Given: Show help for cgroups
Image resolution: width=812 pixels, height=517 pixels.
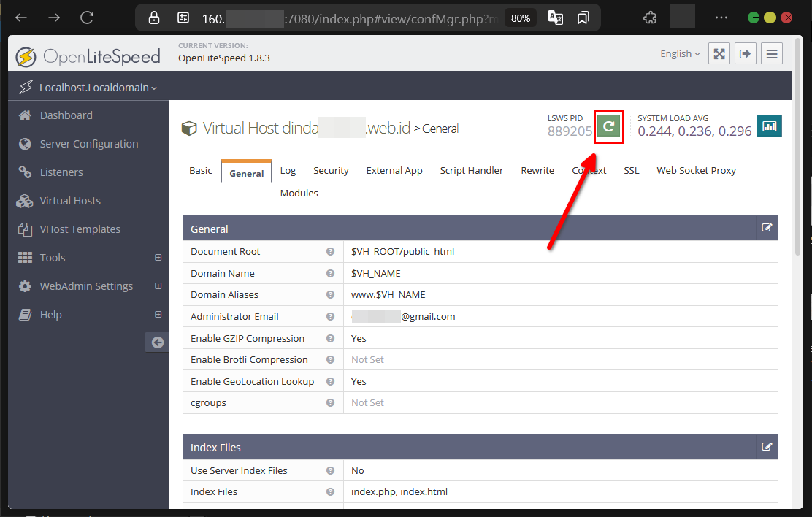Looking at the screenshot, I should pyautogui.click(x=330, y=402).
